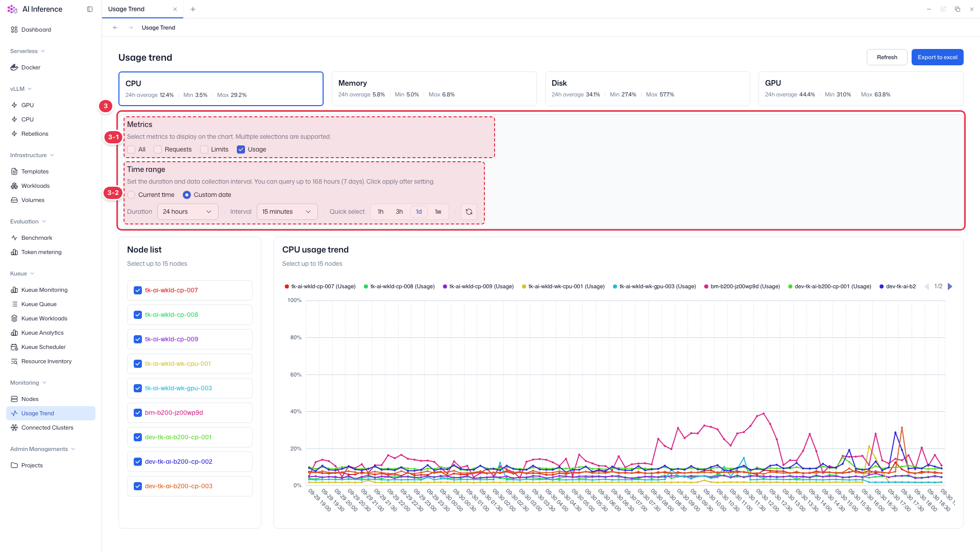This screenshot has width=980, height=551.
Task: Click the reset icon beside quick select
Action: click(469, 212)
